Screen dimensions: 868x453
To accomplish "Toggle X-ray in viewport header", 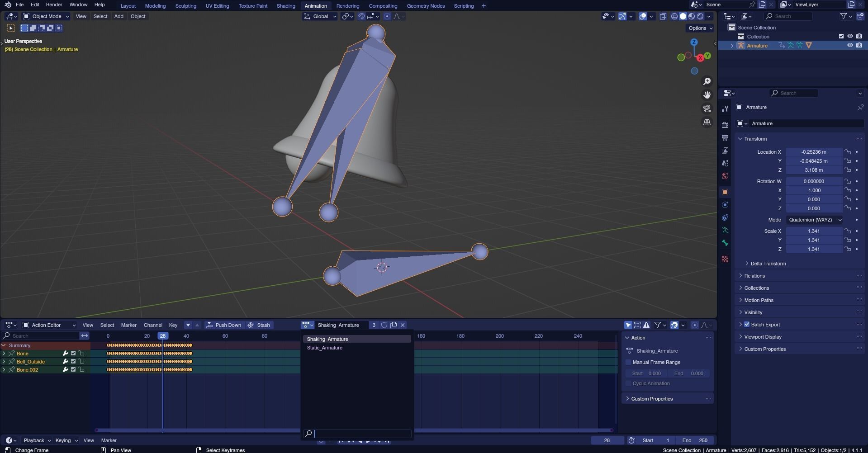I will 663,16.
